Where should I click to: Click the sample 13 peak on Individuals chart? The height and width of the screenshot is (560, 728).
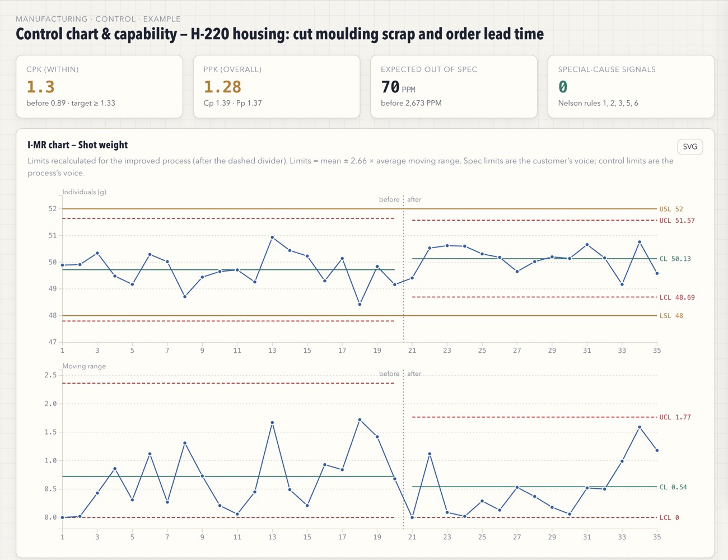coord(272,237)
